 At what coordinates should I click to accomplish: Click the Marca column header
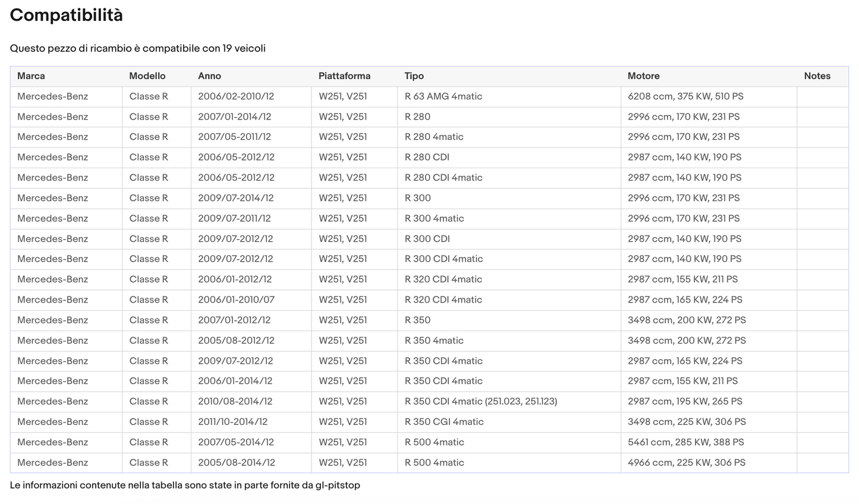coord(31,76)
